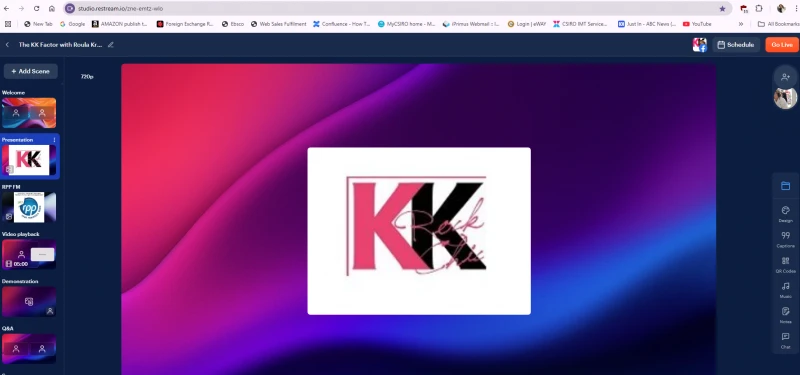Select the RPP FM scene thumbnail
This screenshot has height=375, width=800.
29,207
